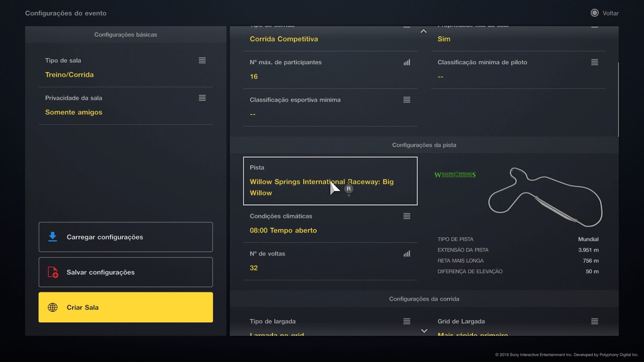
Task: Click the circle icon next to Voltar
Action: [594, 13]
